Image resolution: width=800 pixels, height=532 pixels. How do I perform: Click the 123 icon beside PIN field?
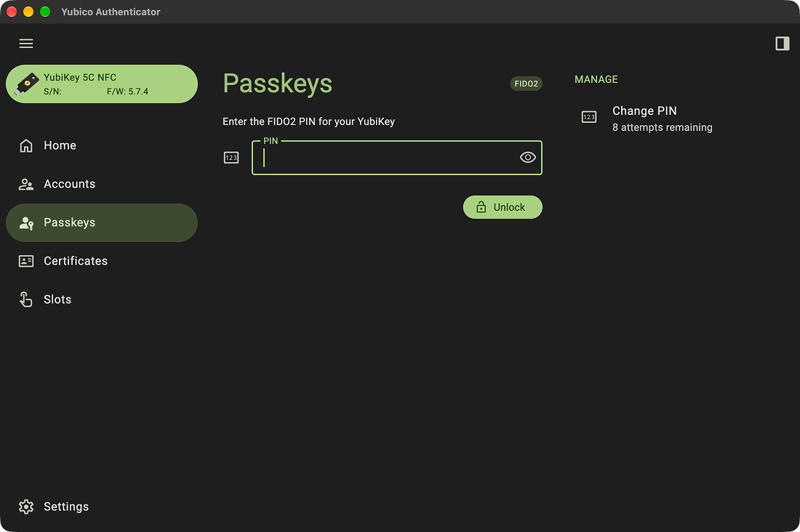[x=231, y=158]
